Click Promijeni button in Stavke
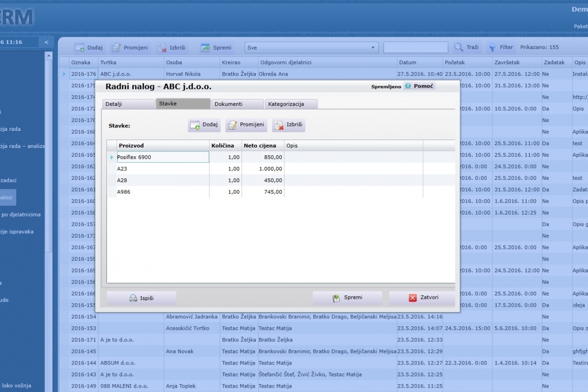The width and height of the screenshot is (588, 392). click(x=246, y=125)
